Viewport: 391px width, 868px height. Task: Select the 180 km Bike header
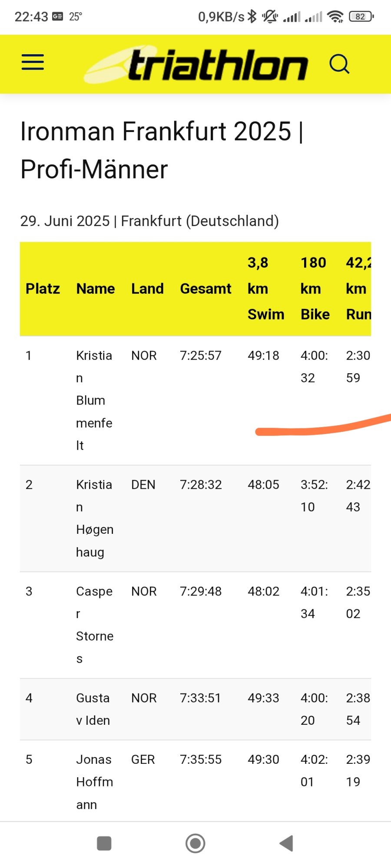coord(315,289)
